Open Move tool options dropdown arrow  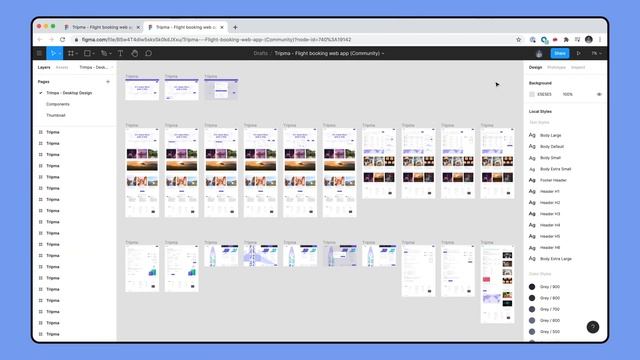[60, 53]
